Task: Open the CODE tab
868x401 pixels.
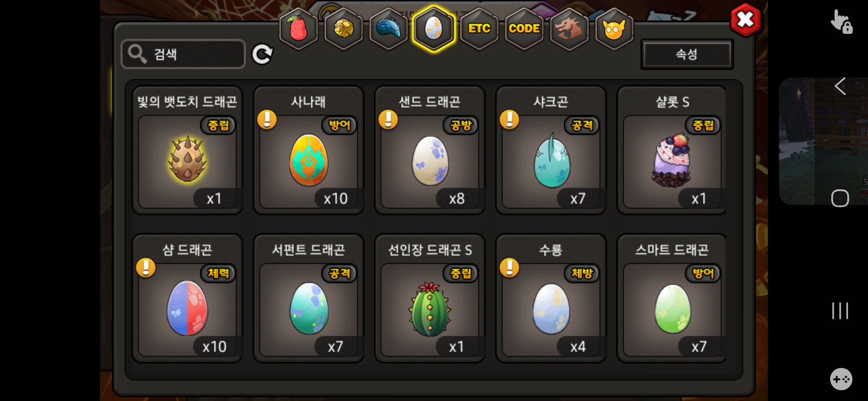Action: coord(524,29)
